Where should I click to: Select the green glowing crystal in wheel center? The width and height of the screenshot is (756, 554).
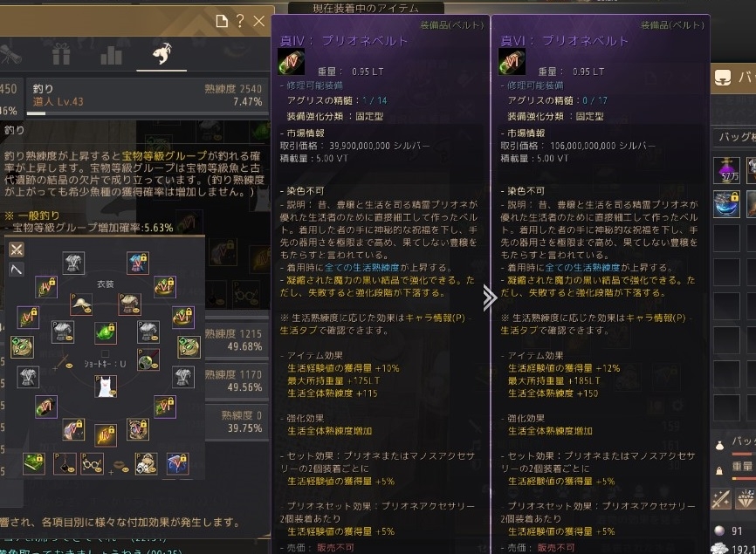106,332
